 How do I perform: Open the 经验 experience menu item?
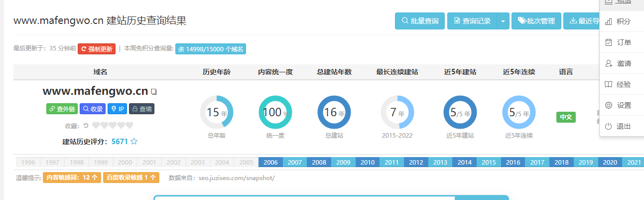coord(622,84)
